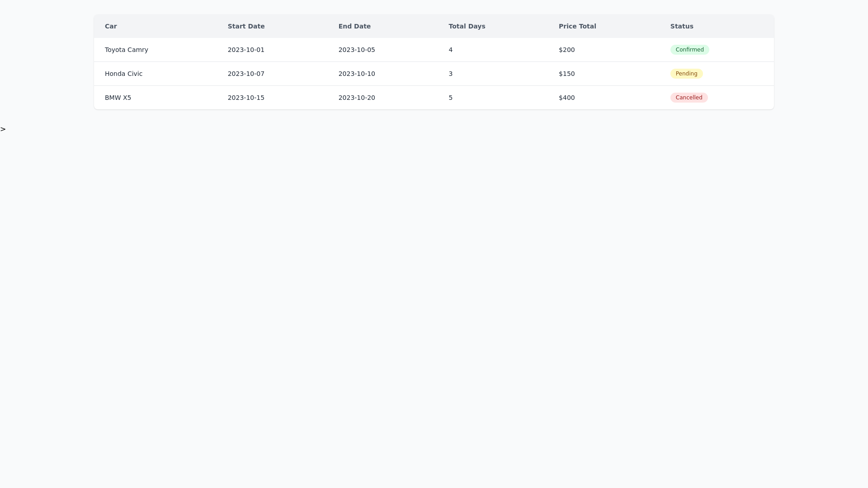This screenshot has height=488, width=868.
Task: Click the $200 price for Toyota Camry
Action: click(x=566, y=50)
